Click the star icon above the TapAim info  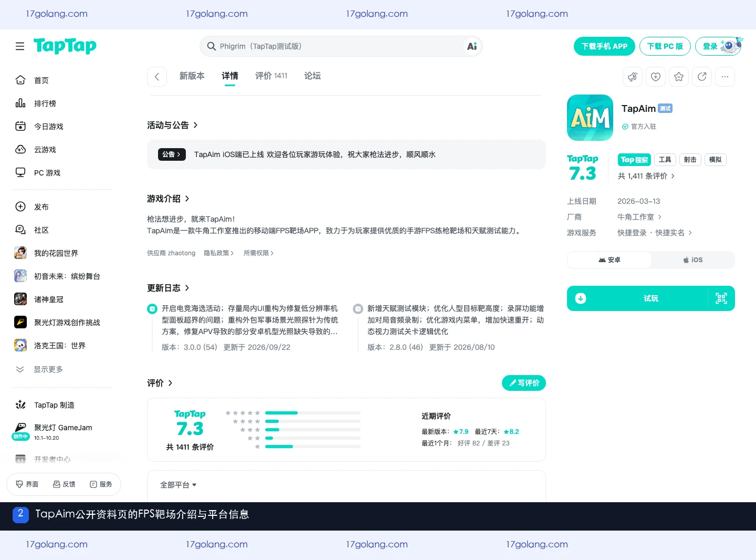(x=679, y=77)
